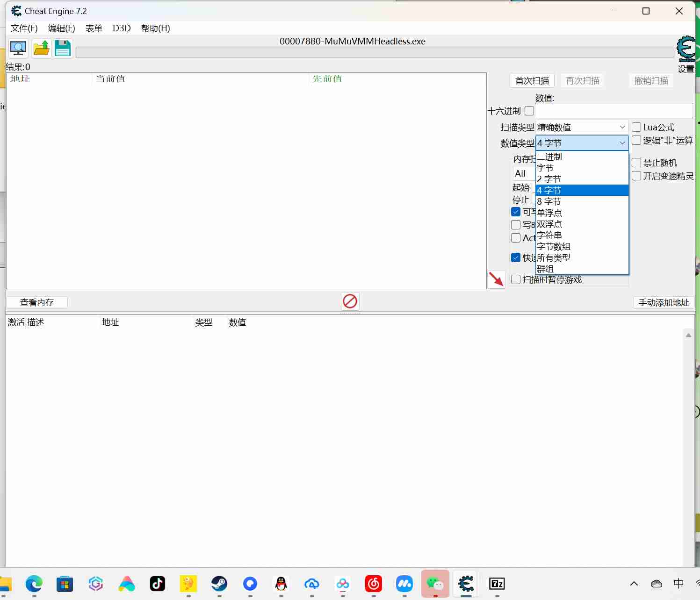Enable 扫描时暂停游戏 checkbox

tap(516, 279)
